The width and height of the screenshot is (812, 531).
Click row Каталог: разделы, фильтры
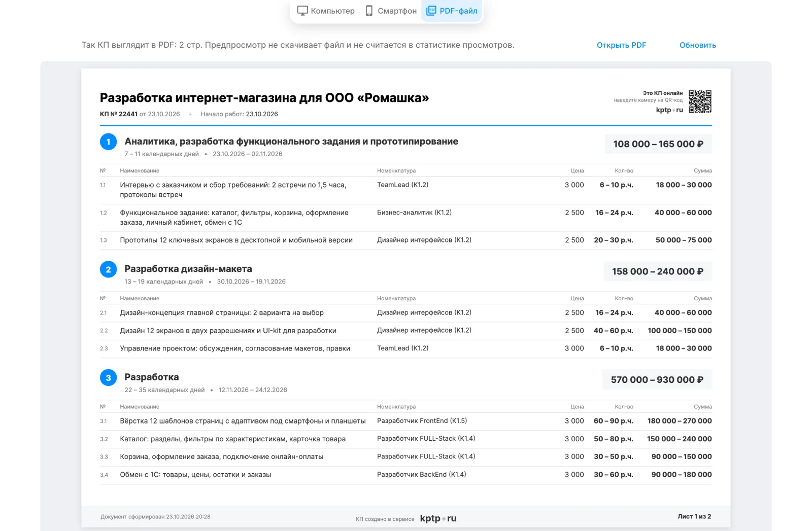[x=406, y=439]
